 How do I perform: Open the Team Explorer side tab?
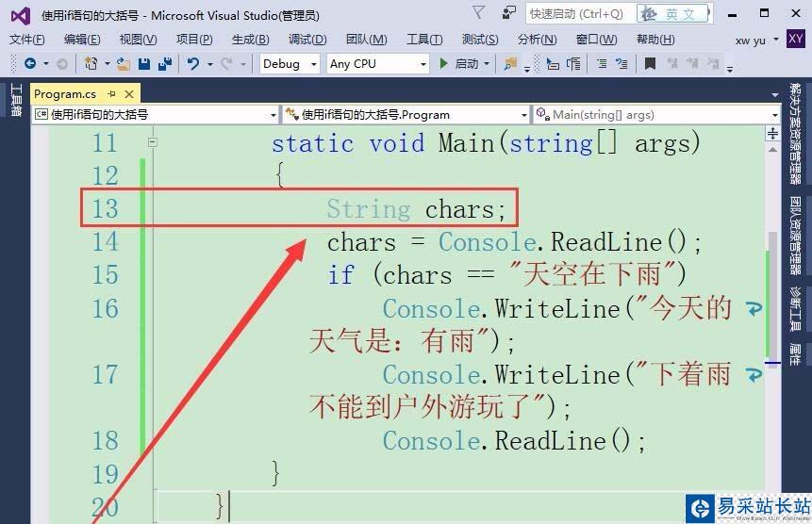[x=795, y=236]
